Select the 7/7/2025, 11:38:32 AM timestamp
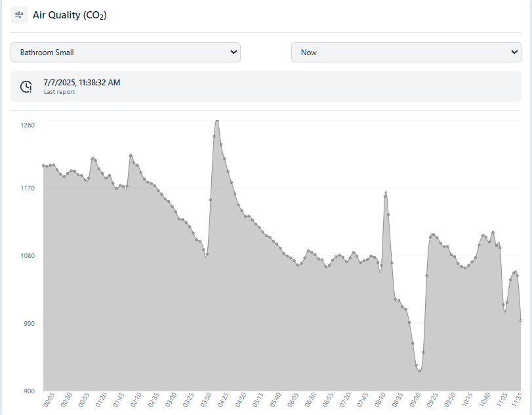 click(x=81, y=83)
